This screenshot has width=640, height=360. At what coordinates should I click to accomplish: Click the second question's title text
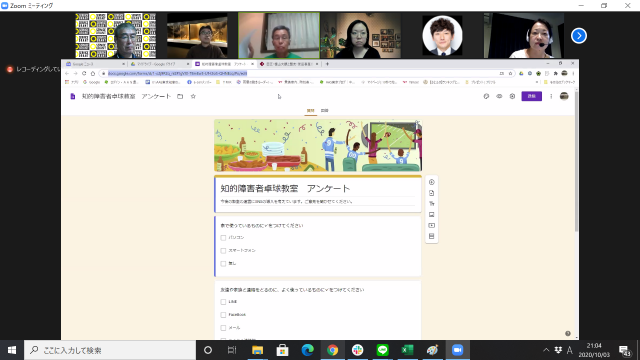point(292,290)
